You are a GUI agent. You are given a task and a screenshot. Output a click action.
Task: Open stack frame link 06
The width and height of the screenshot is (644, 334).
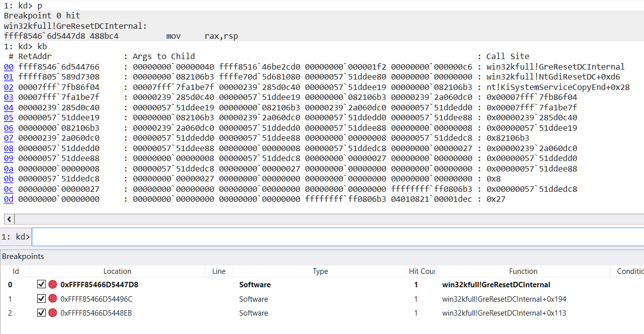(8, 128)
